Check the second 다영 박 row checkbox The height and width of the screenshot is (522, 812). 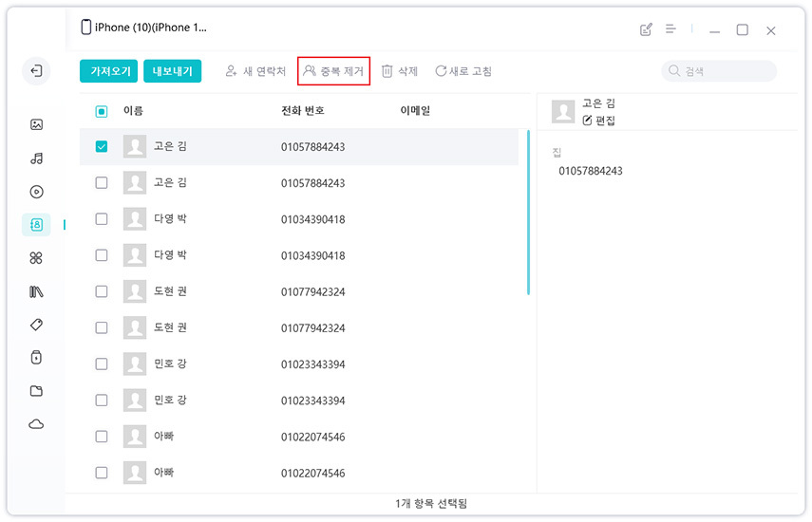(102, 255)
